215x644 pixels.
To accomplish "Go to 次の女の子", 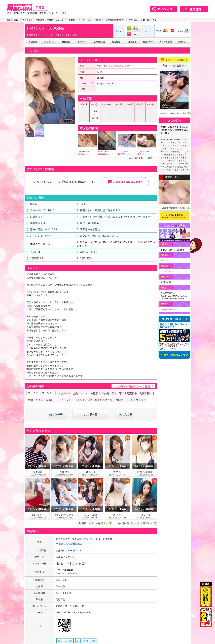I will (x=126, y=414).
